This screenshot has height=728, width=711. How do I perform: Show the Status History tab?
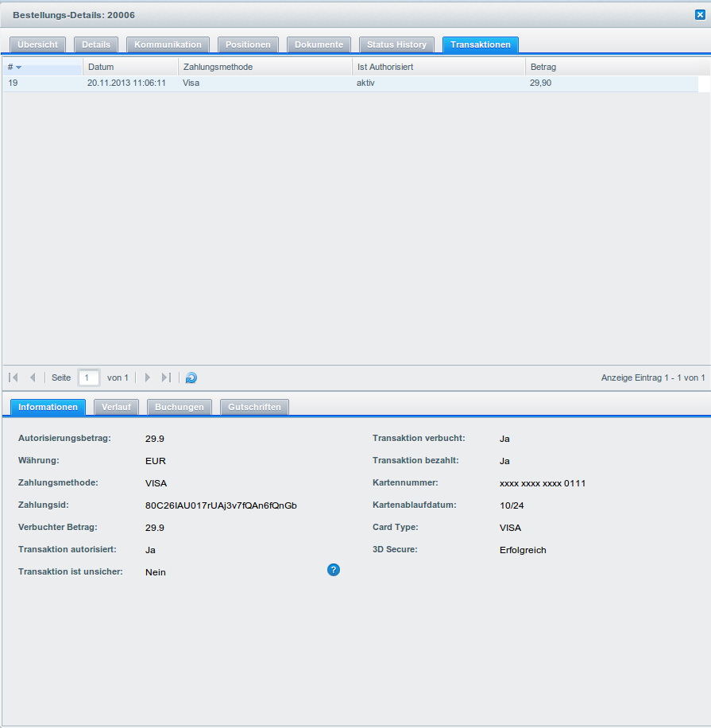pyautogui.click(x=396, y=45)
